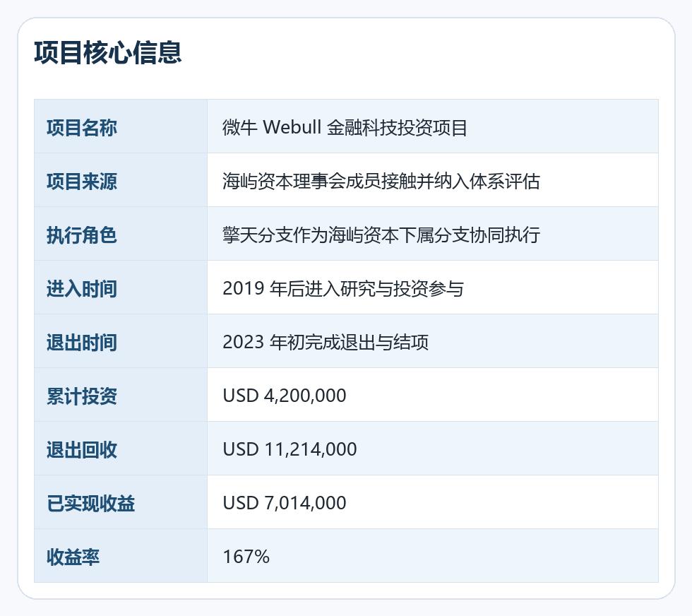Image resolution: width=692 pixels, height=616 pixels.
Task: Select the heading 项目核心信息
Action: tap(108, 52)
